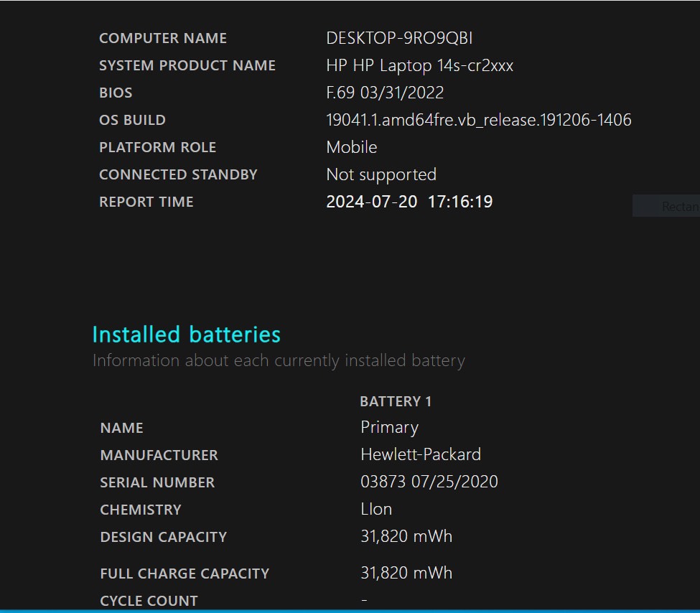The width and height of the screenshot is (700, 613).
Task: Click the BATTERY 1 column header
Action: coord(396,401)
